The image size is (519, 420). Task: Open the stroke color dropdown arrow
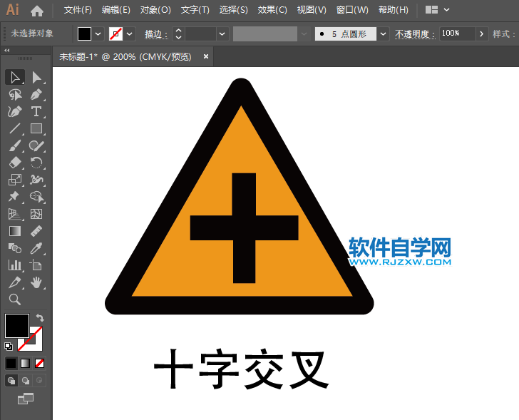point(130,34)
